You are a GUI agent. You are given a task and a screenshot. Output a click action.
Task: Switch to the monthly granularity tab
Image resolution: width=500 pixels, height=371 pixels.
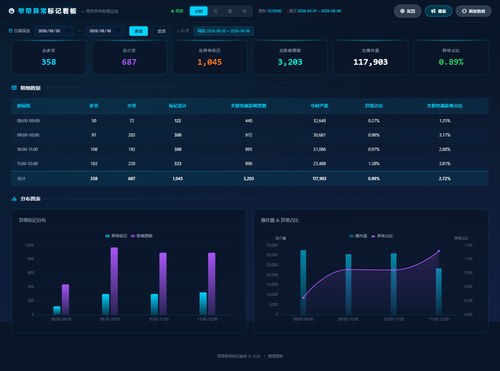click(244, 11)
